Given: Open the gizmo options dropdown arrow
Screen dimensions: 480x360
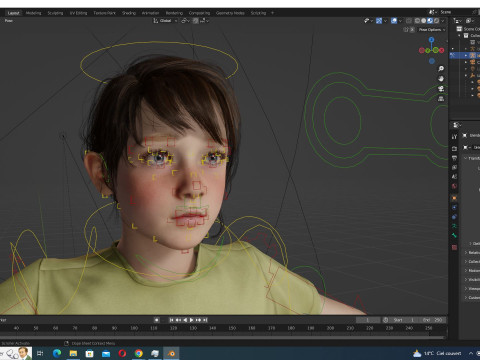Looking at the screenshot, I should coord(385,21).
